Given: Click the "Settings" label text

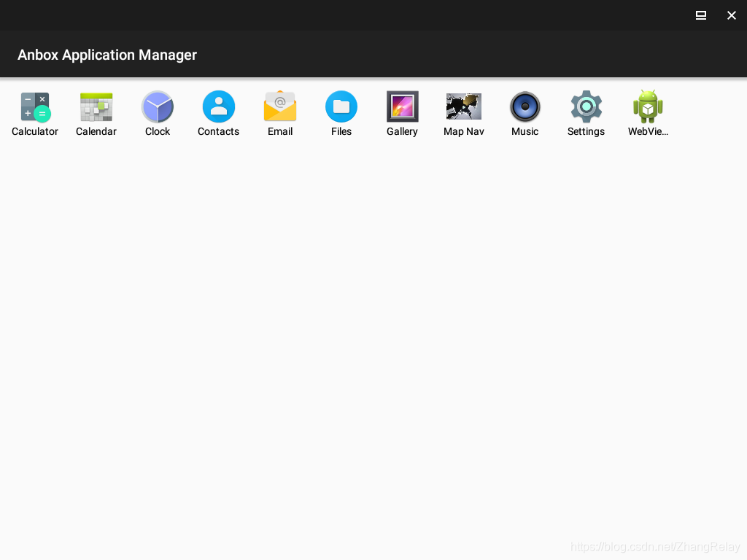Looking at the screenshot, I should click(x=586, y=132).
